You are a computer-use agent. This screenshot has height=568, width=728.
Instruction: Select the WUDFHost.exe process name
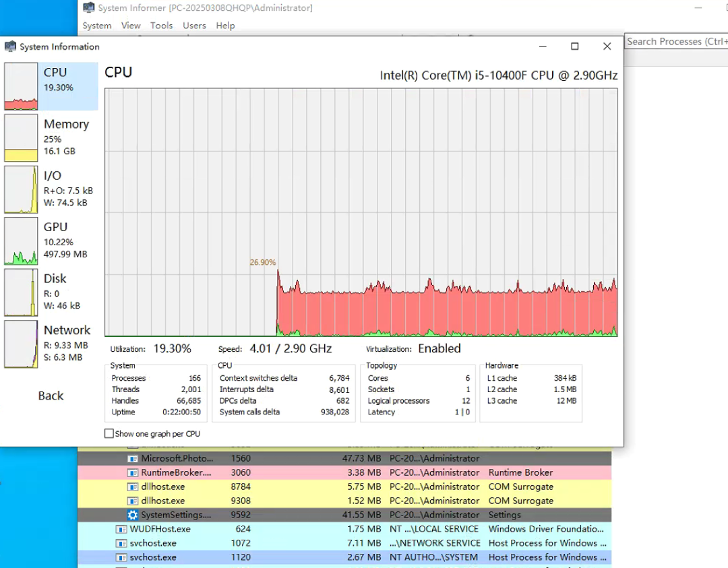tap(160, 529)
